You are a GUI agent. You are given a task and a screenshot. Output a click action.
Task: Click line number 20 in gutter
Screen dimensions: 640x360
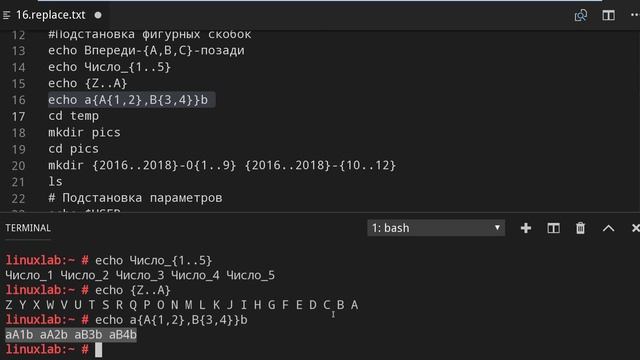coord(18,166)
